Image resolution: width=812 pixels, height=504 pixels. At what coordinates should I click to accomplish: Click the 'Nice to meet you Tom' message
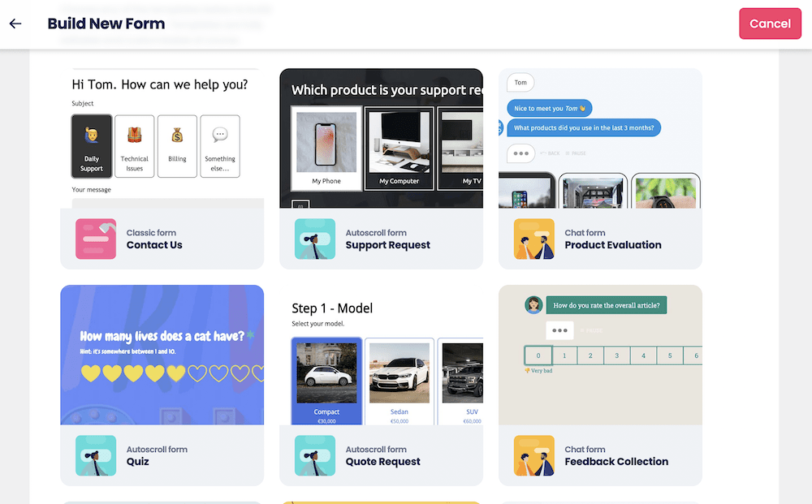point(550,108)
